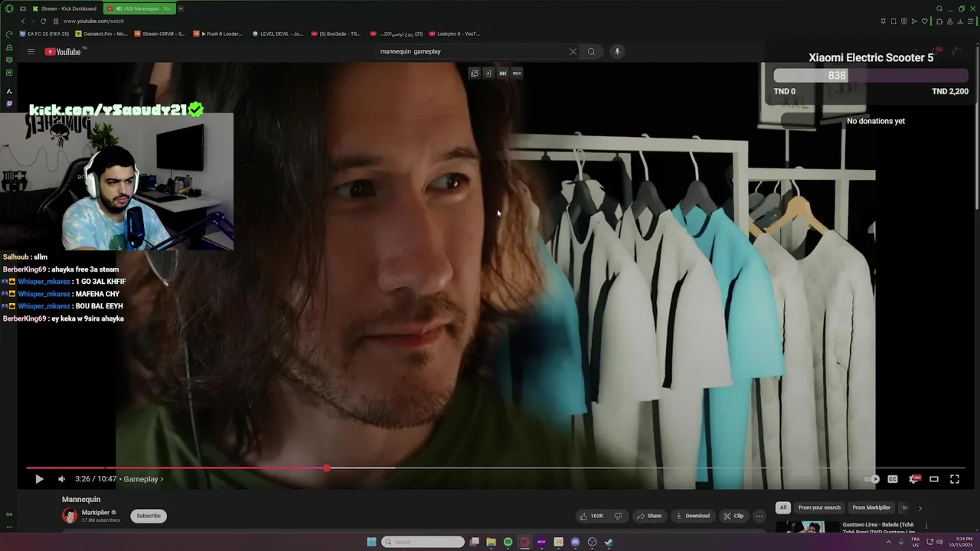Dislike the video
This screenshot has width=980, height=551.
click(x=619, y=516)
